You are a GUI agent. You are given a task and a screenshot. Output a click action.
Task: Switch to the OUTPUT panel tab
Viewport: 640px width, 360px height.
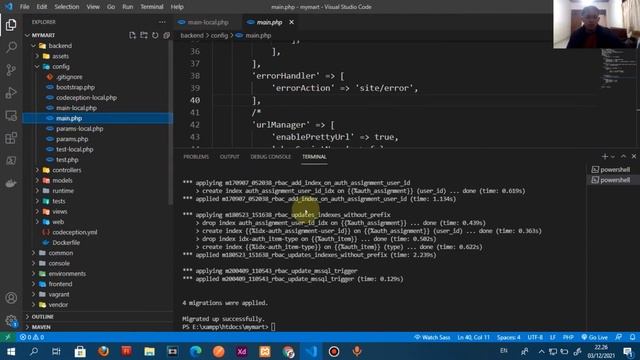pos(229,157)
